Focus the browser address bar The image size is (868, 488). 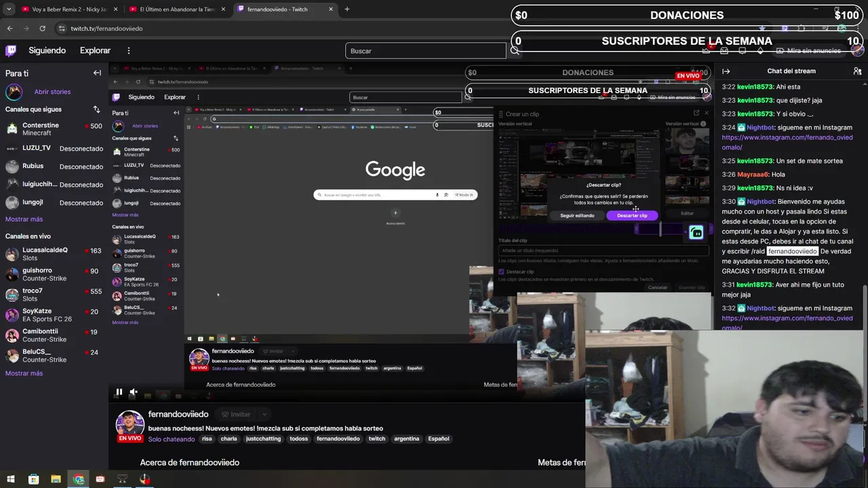tap(407, 28)
